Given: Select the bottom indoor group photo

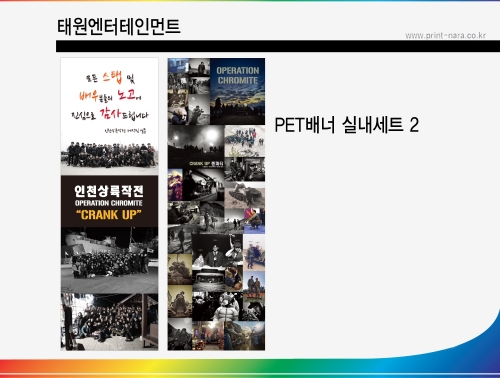Looking at the screenshot, I should click(109, 321).
